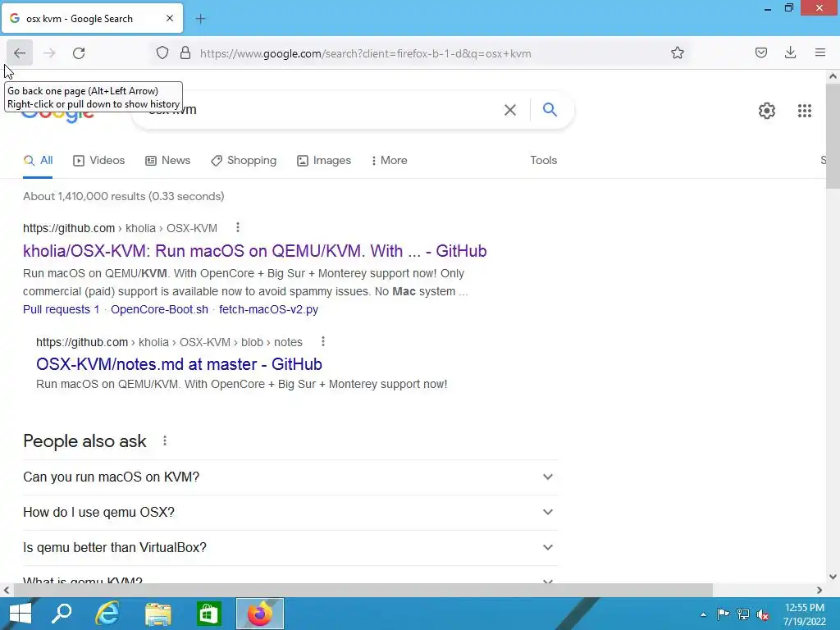Save page to Pocket
The height and width of the screenshot is (630, 840).
point(760,52)
